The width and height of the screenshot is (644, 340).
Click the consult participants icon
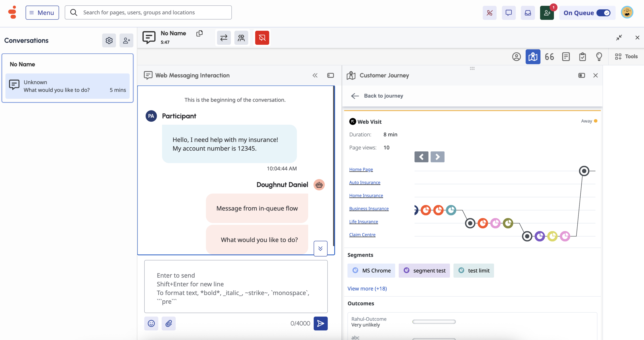241,38
